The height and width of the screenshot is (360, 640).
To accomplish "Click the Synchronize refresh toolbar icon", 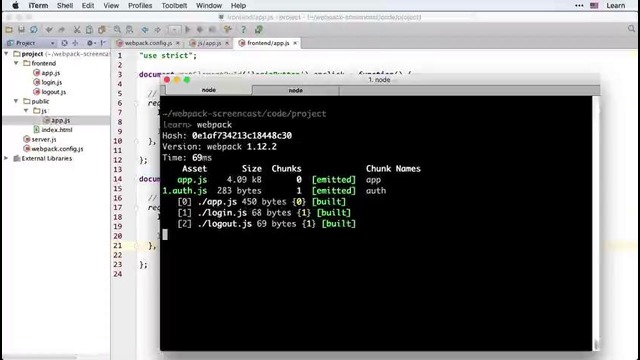I will pos(33,29).
